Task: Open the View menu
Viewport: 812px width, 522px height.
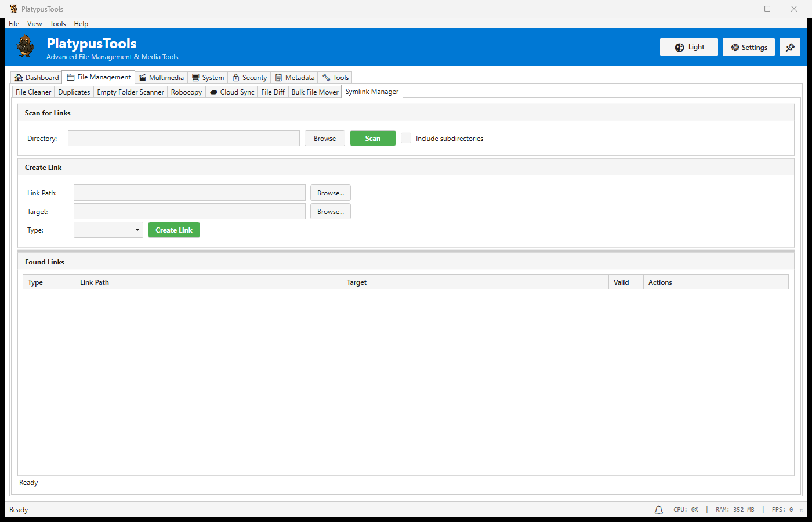Action: [x=34, y=23]
